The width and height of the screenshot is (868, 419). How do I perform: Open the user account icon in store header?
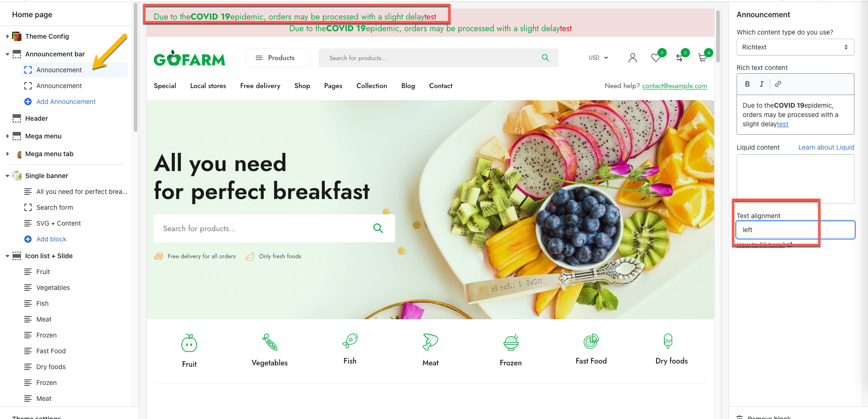[632, 58]
